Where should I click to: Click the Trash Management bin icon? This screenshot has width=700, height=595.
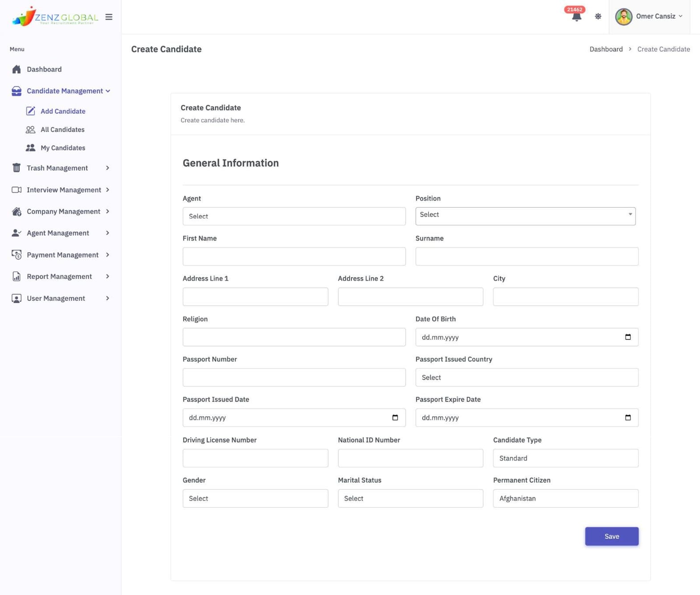point(16,168)
